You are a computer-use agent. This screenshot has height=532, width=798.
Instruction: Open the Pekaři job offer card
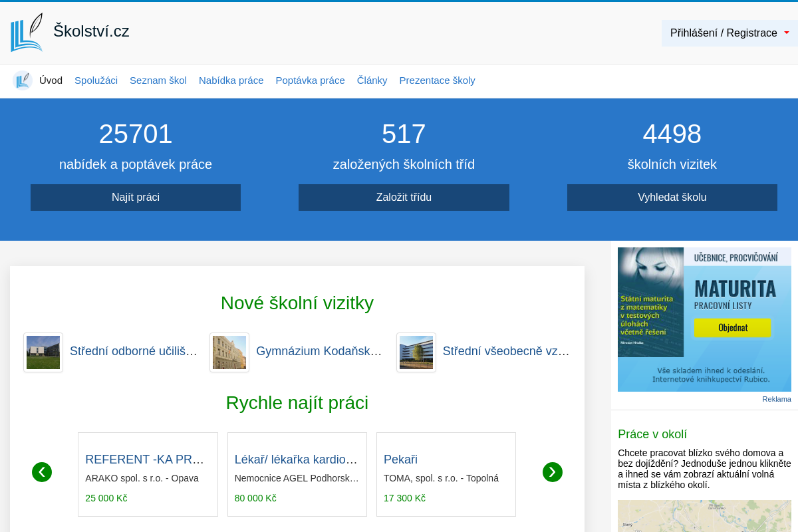(400, 460)
